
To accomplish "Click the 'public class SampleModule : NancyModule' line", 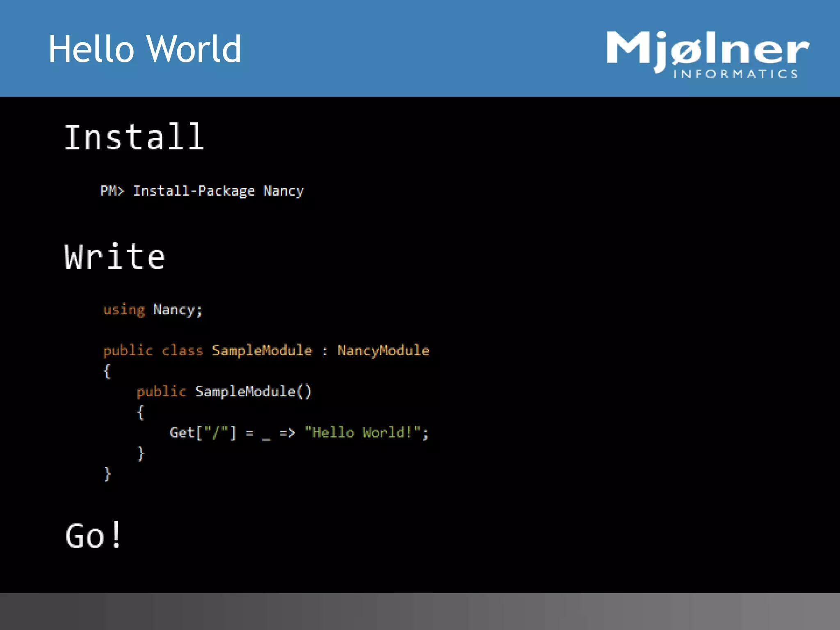I will [x=266, y=351].
